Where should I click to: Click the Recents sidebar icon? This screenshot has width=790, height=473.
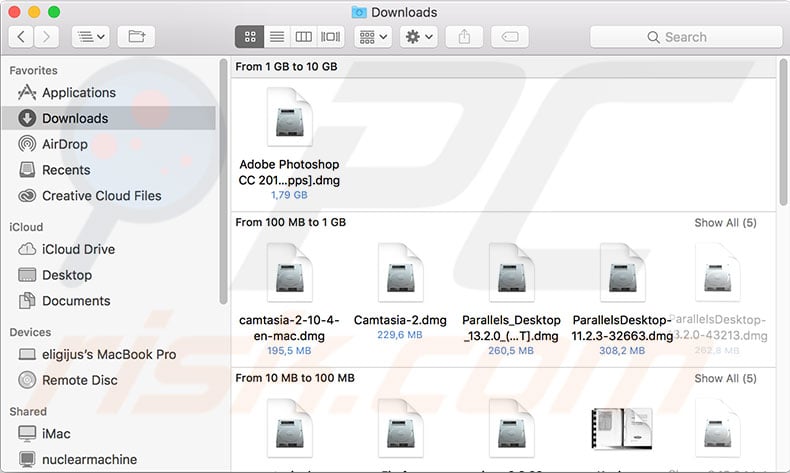(27, 170)
